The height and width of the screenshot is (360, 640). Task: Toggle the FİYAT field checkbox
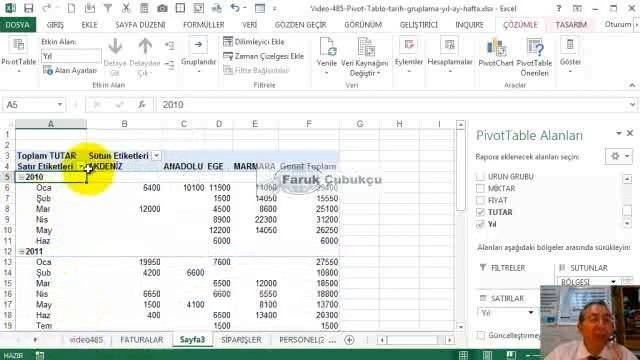[480, 200]
